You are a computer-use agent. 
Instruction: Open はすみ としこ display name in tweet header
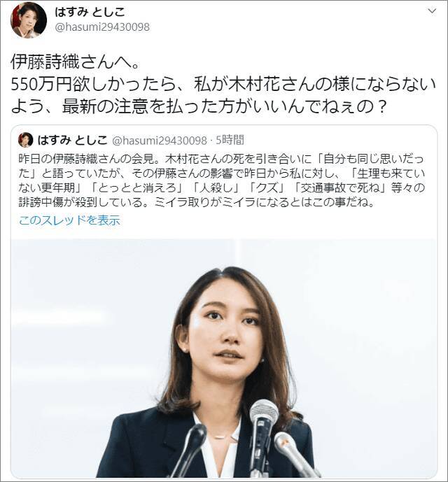click(90, 12)
